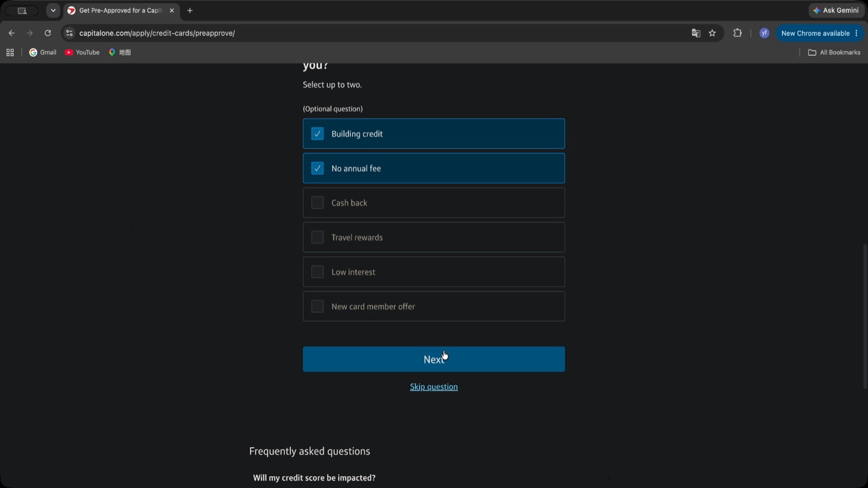
Task: Open the YouTube bookmark
Action: point(82,53)
